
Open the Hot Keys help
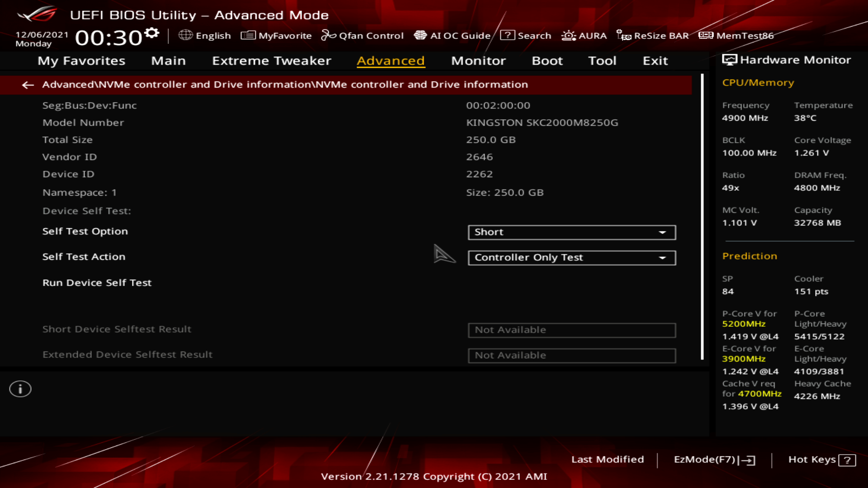(821, 460)
